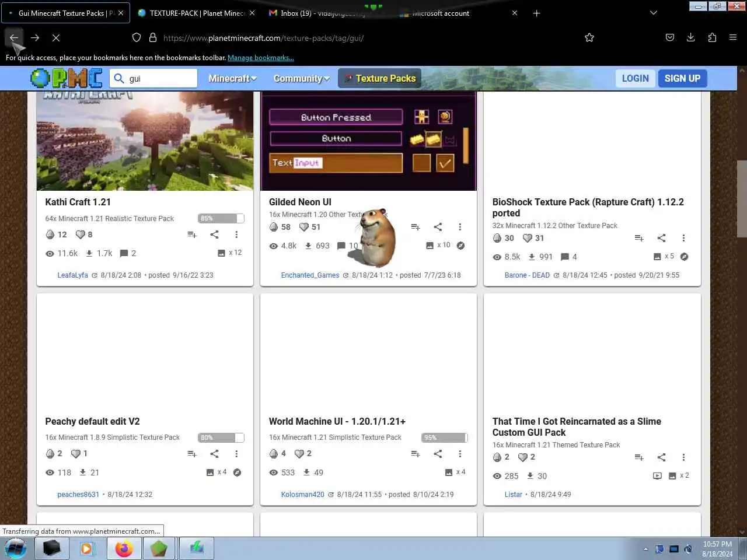
Task: Open the Windows Start menu
Action: (x=16, y=548)
